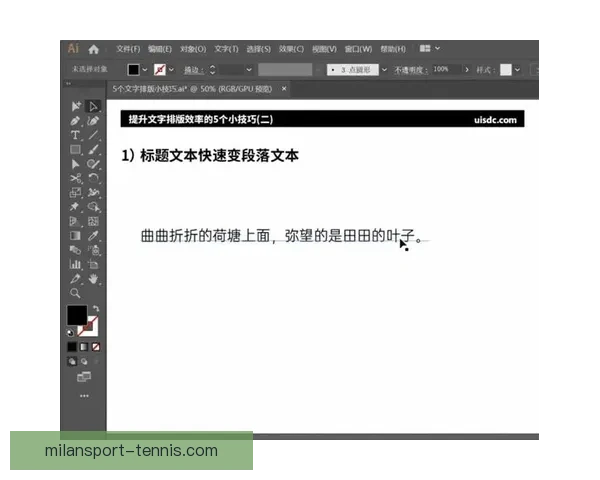Select the Pen tool
This screenshot has height=480, width=600.
tap(75, 121)
